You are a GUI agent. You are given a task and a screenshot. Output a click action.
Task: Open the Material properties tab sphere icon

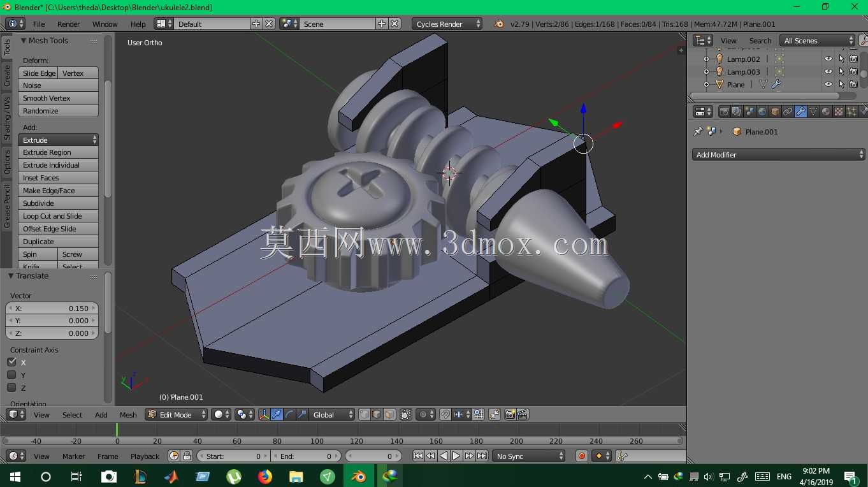[826, 112]
